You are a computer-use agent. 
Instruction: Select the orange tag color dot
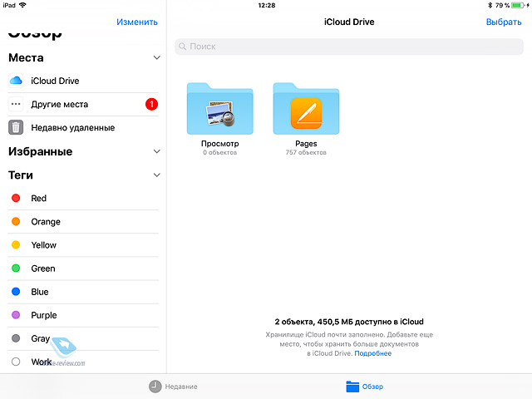tap(16, 222)
